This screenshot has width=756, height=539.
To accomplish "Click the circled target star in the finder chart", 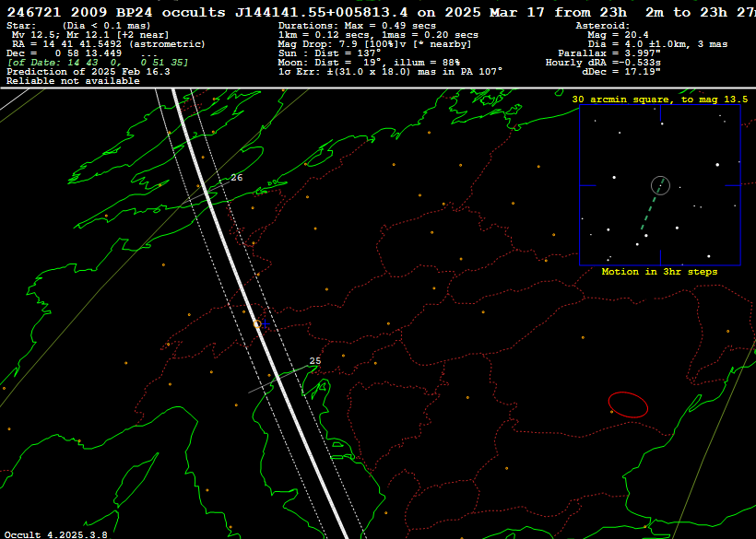I will (660, 185).
